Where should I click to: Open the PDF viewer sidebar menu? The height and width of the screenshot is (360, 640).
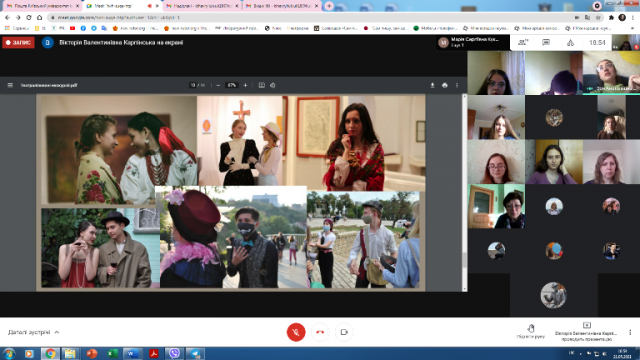[x=10, y=85]
